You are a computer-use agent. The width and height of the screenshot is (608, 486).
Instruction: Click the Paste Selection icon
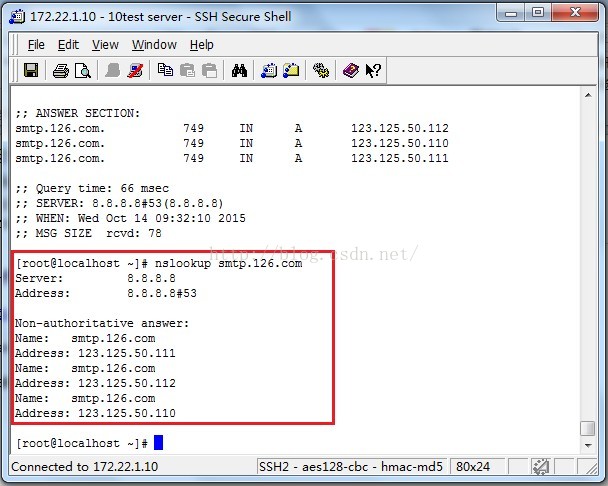(x=209, y=70)
